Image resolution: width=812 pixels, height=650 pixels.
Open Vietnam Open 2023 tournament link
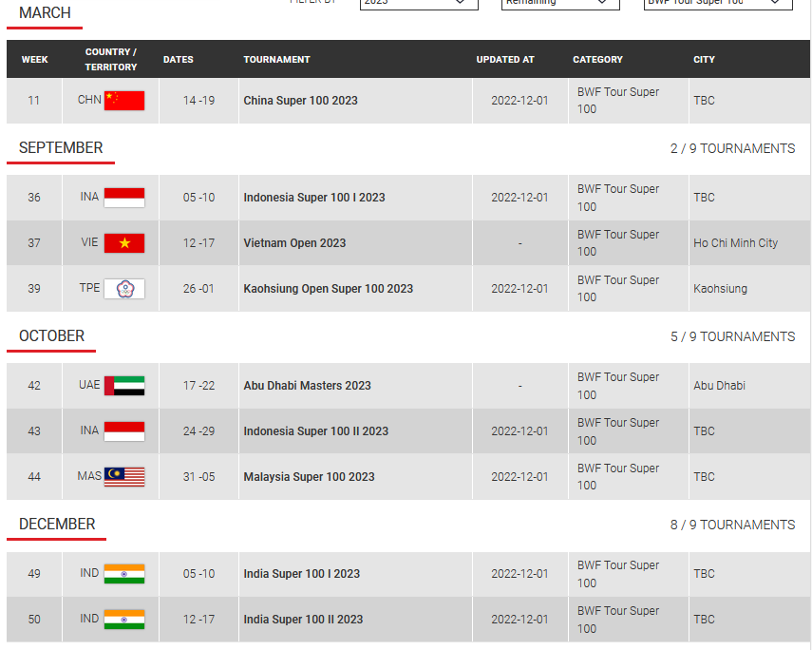pos(294,243)
